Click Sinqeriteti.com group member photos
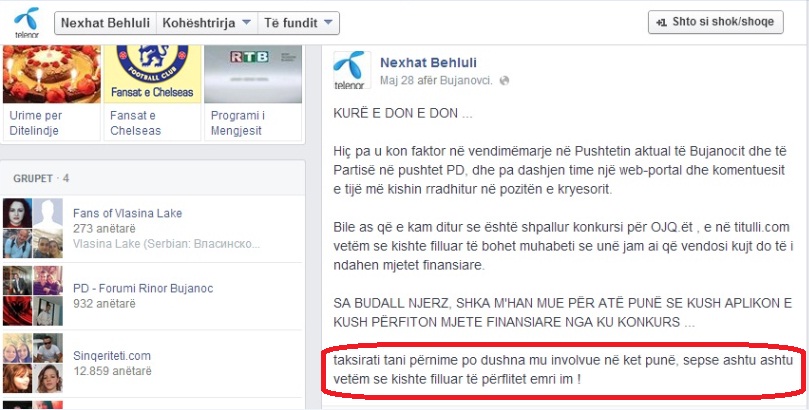The image size is (809, 410). 33,363
